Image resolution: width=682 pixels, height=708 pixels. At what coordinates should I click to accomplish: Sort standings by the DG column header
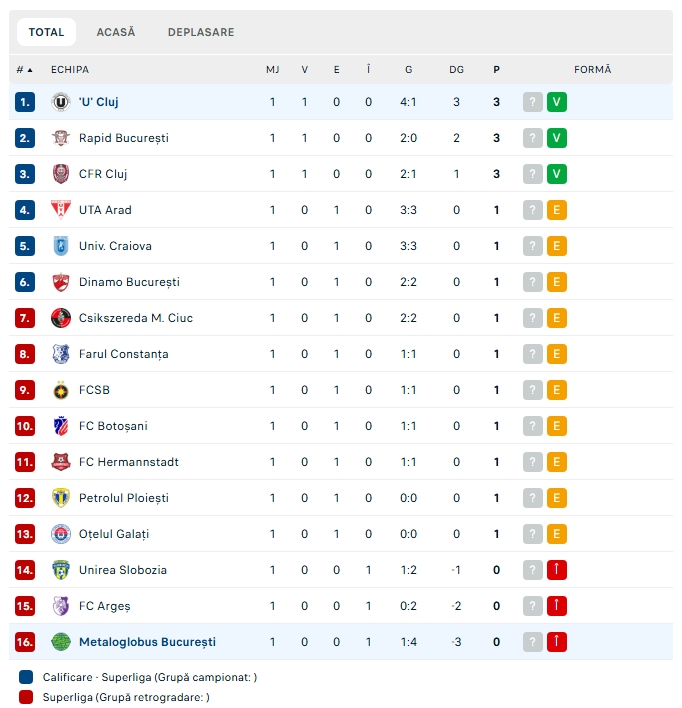click(x=456, y=70)
